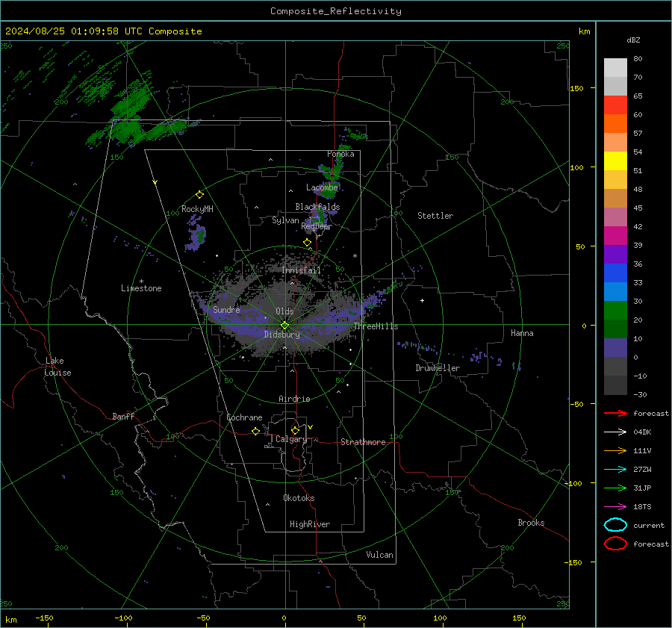Click the Vulcan city label
This screenshot has width=672, height=628.
380,555
